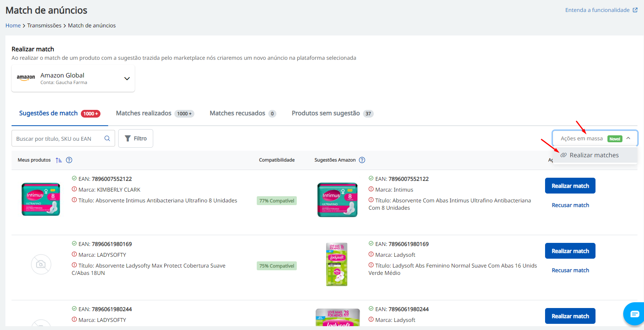The width and height of the screenshot is (644, 330).
Task: Click Realizar match for Intimus product
Action: click(x=570, y=186)
